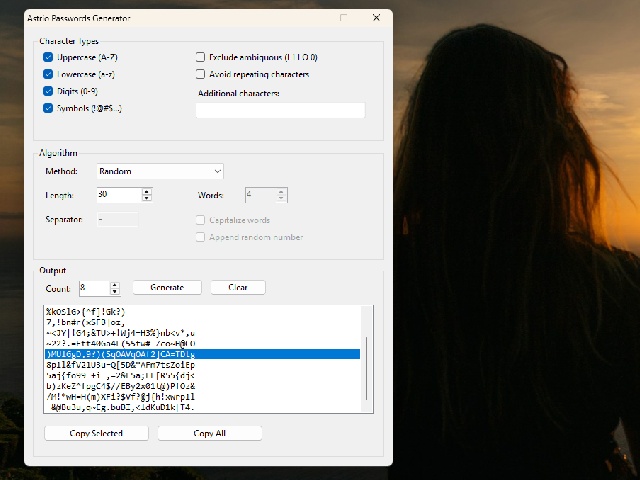Screen dimensions: 640x480
Task: Click the Generate button
Action: click(x=167, y=287)
